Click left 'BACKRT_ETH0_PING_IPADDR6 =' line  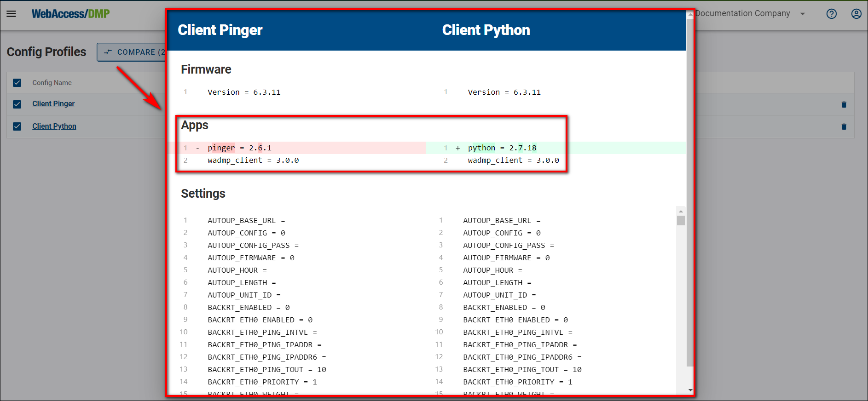pos(267,357)
